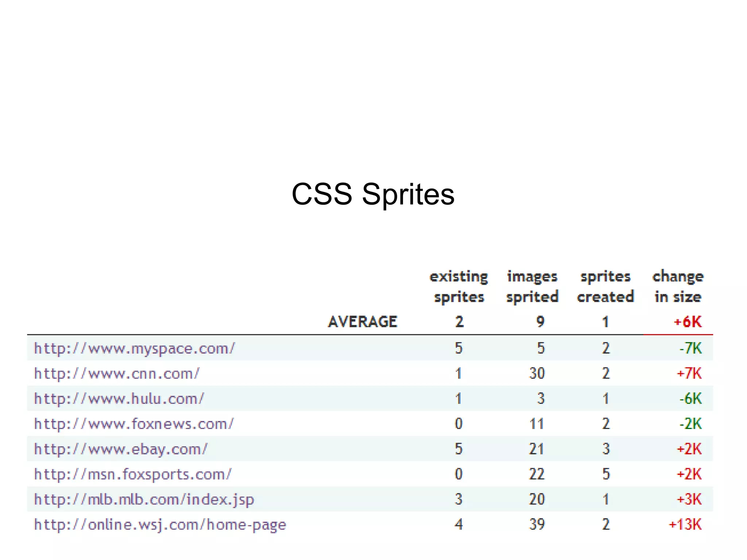Click the -2K value in foxnews row
This screenshot has height=560, width=747.
point(690,424)
